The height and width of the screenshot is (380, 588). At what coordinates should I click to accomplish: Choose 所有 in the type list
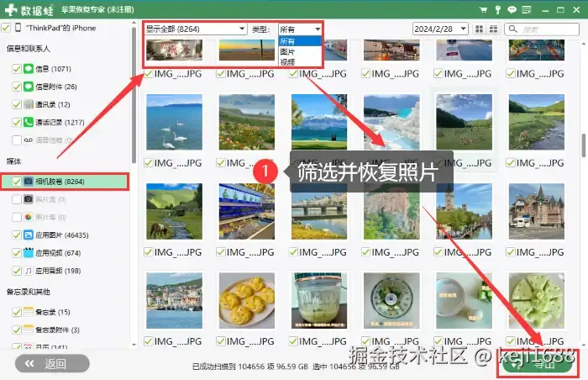[300, 41]
